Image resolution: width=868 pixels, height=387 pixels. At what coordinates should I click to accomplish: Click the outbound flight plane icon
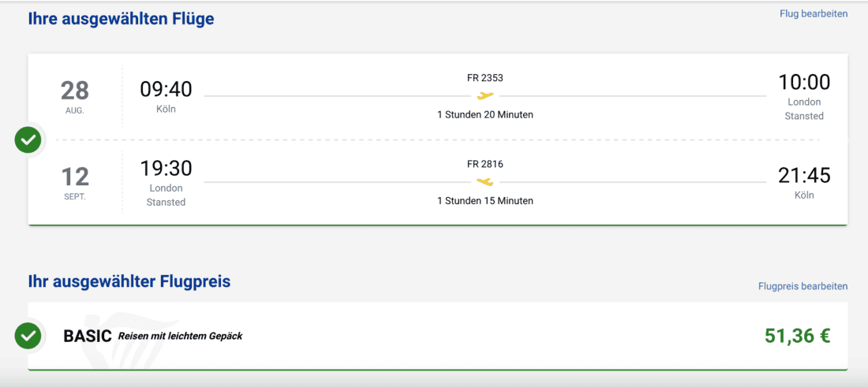click(x=485, y=96)
